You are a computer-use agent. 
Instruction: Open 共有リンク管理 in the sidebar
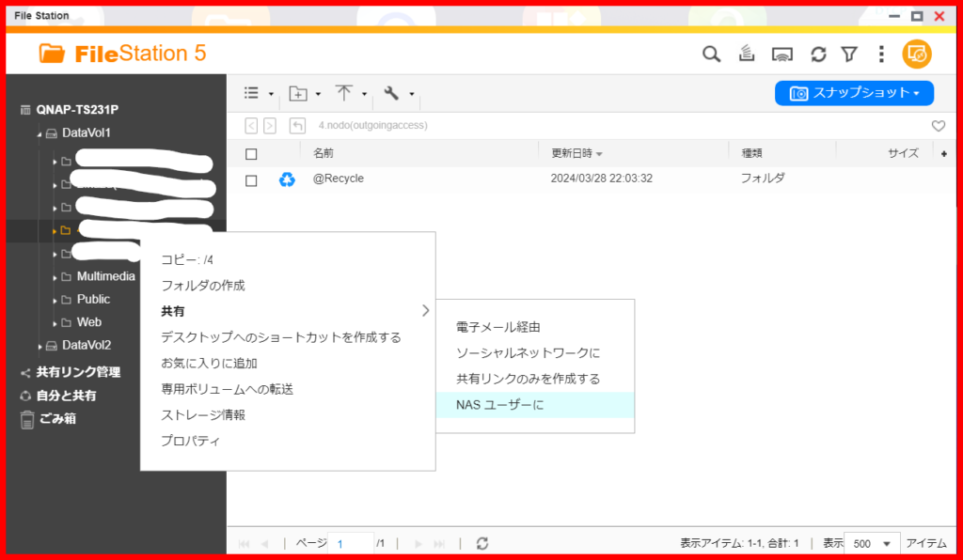point(78,372)
